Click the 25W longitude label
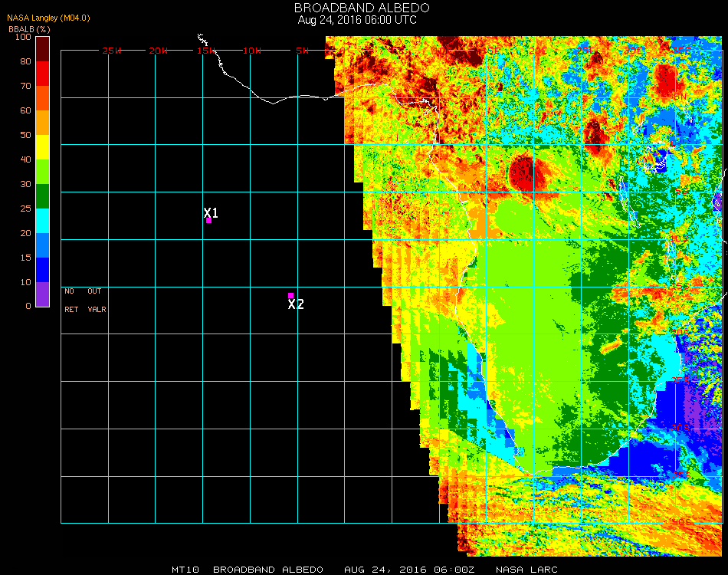Screen dimensions: 728x575 [x=112, y=51]
